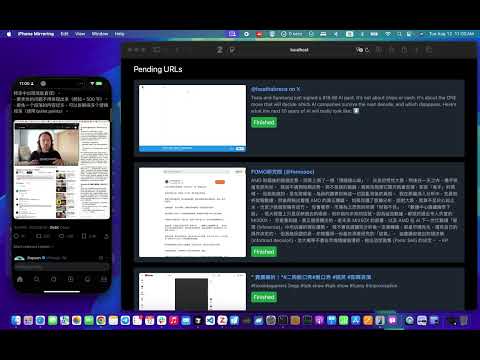Open Launchpad from the Dock
The image size is (480, 360).
tap(28, 321)
